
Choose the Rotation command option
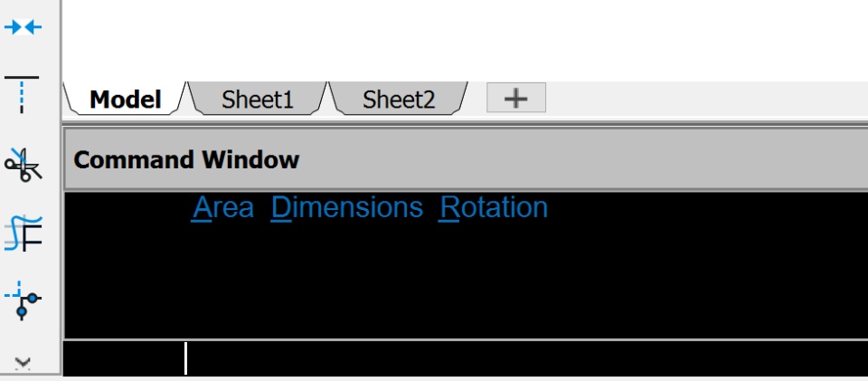[494, 208]
